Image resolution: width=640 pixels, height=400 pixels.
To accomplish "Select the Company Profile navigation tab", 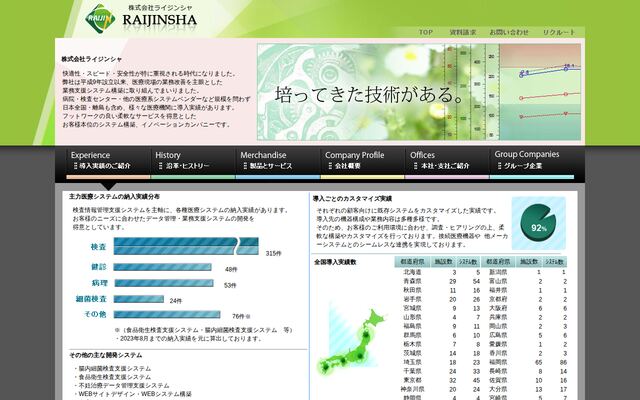I will (362, 163).
